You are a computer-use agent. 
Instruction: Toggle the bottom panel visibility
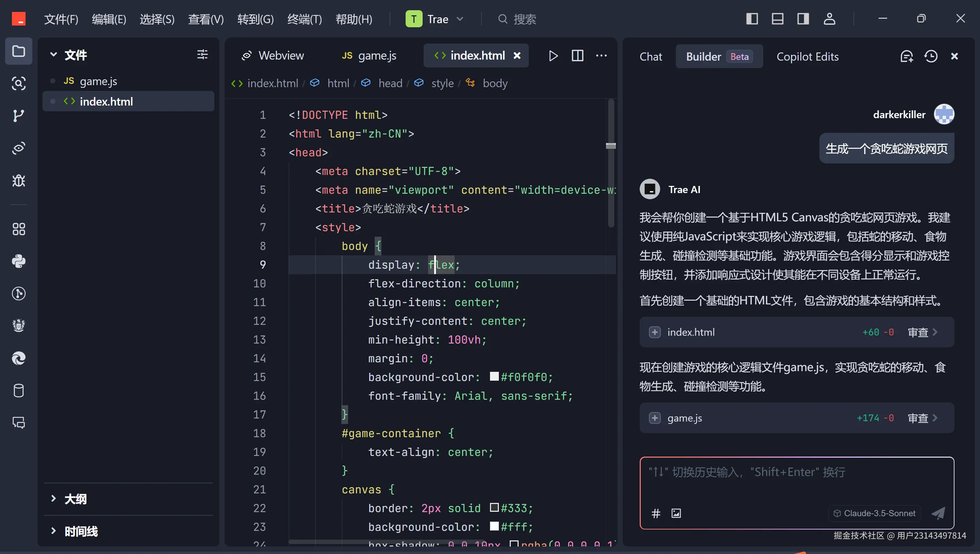coord(778,18)
